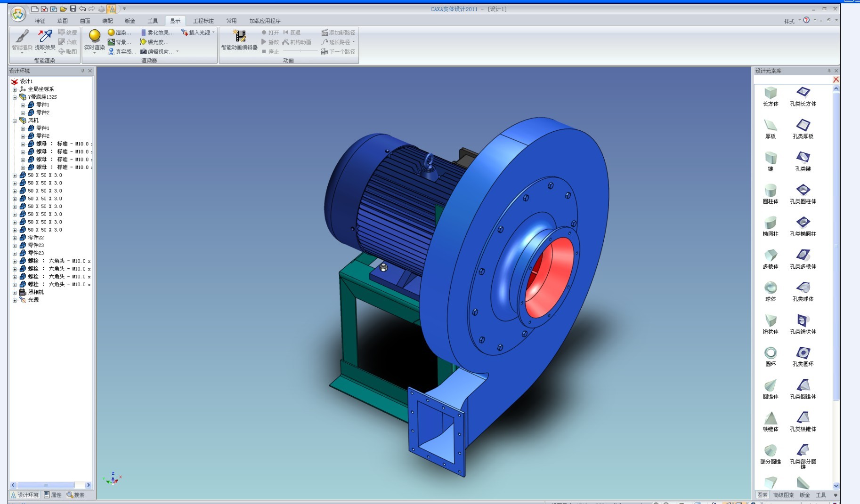Switch to the 装配 ribbon tab
The width and height of the screenshot is (860, 504).
107,21
